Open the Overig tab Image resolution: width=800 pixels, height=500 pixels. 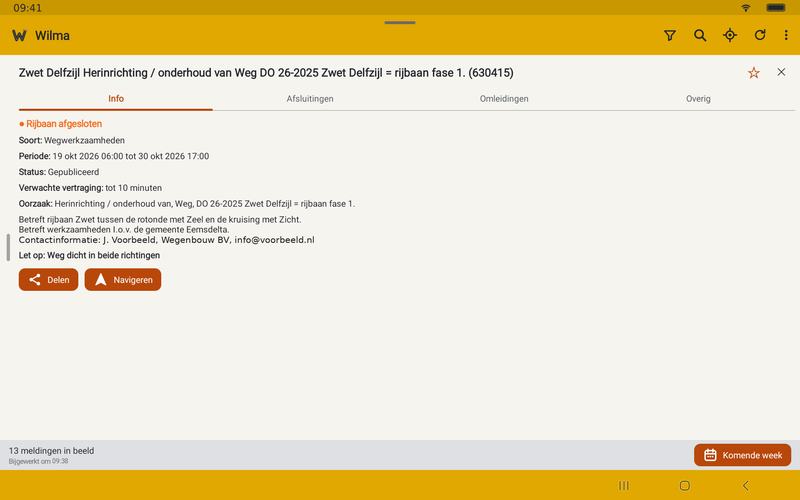(x=698, y=99)
